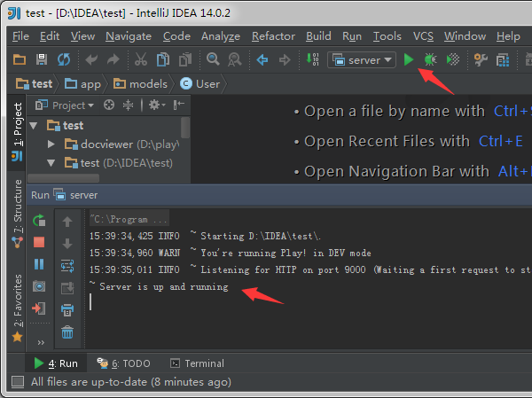Viewport: 532px width, 398px height.
Task: Open the VCS menu
Action: (423, 36)
